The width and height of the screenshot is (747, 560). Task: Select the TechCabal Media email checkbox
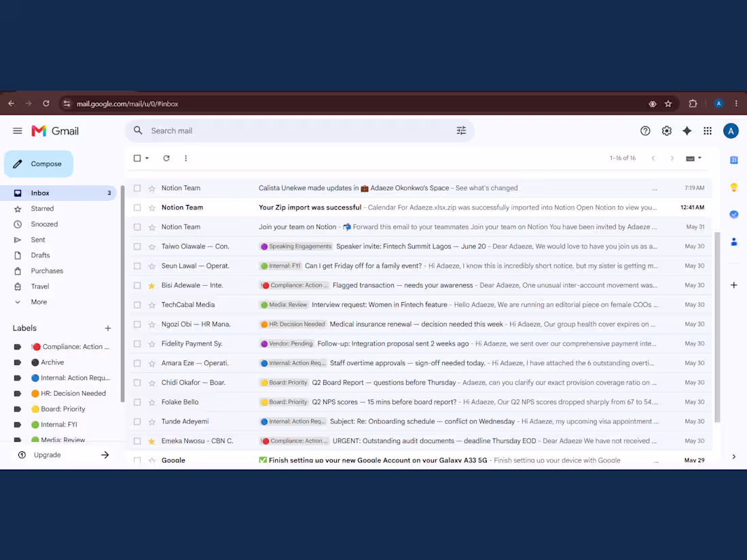[137, 305]
